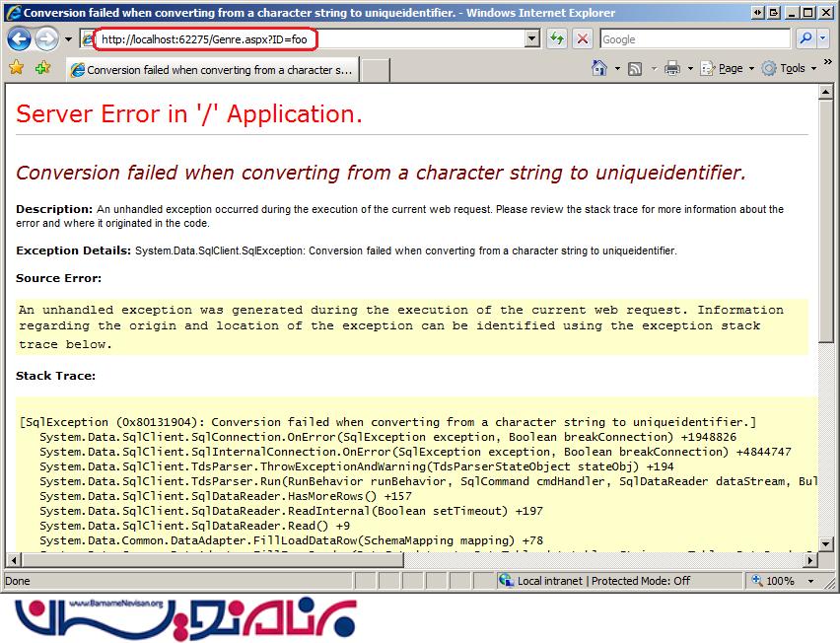The width and height of the screenshot is (840, 643).
Task: Click the Add to Favorites icon
Action: [x=42, y=68]
